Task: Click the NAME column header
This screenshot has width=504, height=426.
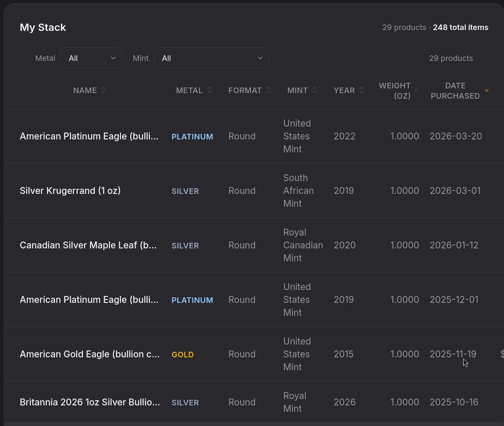Action: click(x=85, y=91)
